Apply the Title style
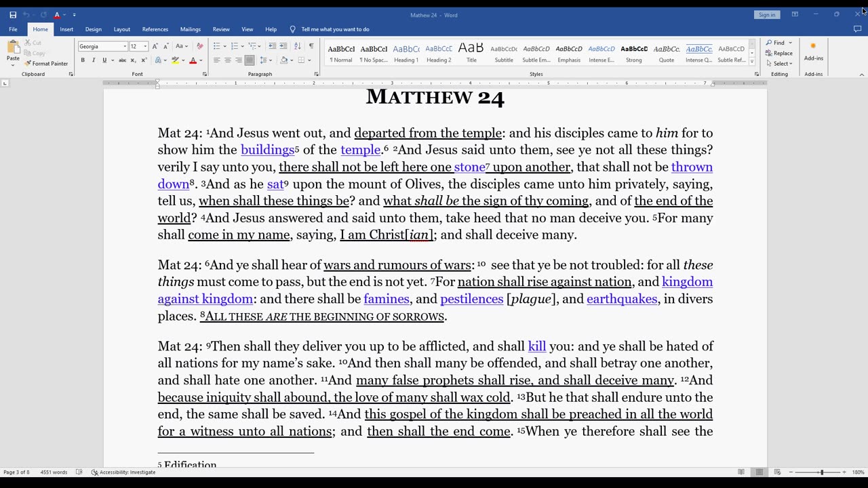Screen dimensions: 868x488 click(471, 53)
